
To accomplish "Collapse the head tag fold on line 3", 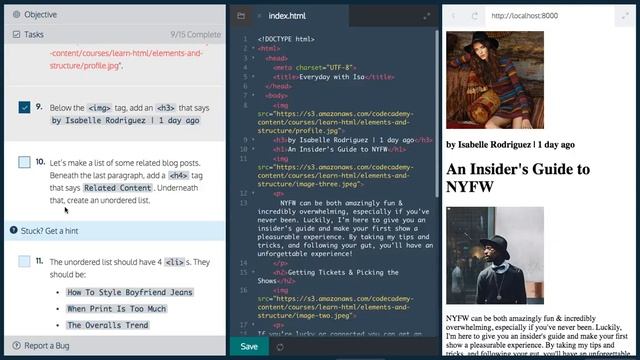I will [x=253, y=58].
